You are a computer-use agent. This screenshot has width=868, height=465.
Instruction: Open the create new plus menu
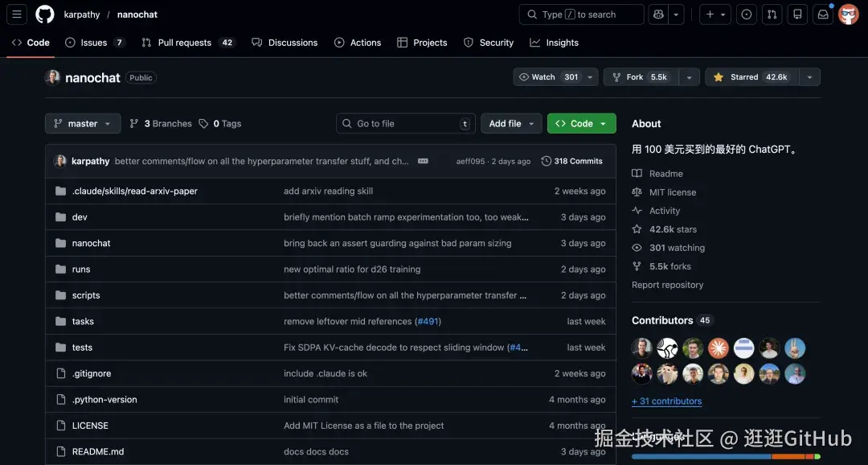tap(715, 14)
